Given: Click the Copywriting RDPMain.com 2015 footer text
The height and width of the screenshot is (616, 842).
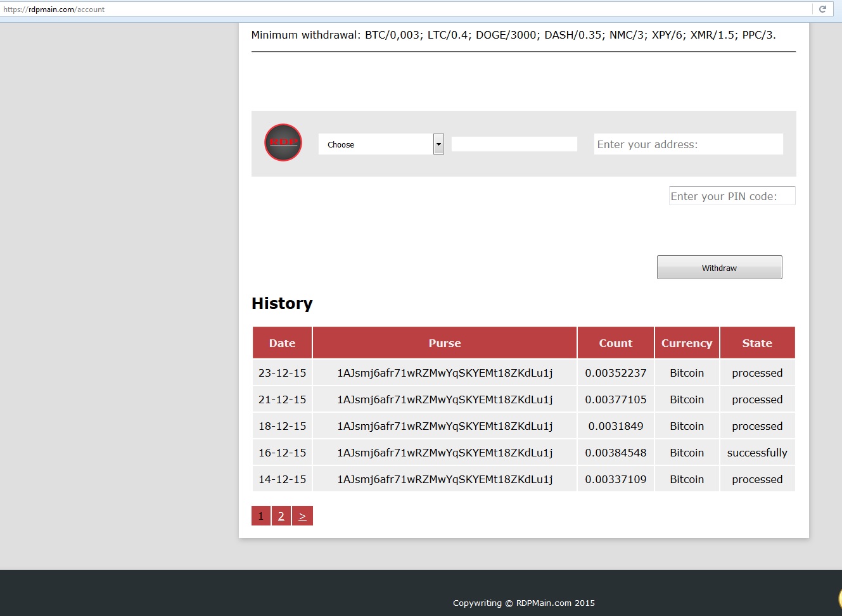Looking at the screenshot, I should [x=524, y=603].
